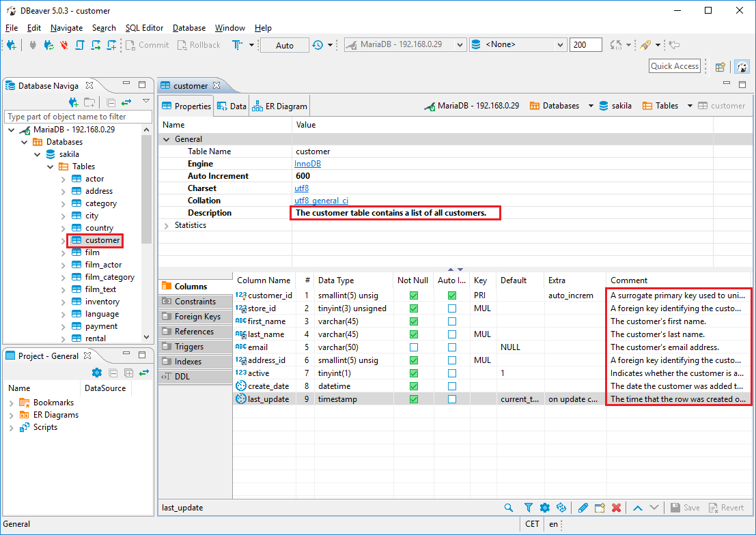Click the utf8_general_ci collation link

tap(321, 201)
